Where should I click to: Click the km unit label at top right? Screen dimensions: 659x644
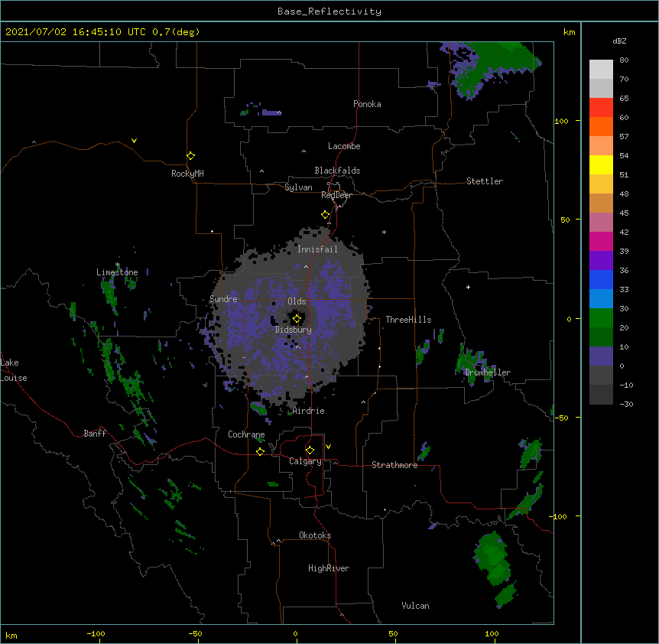click(569, 32)
